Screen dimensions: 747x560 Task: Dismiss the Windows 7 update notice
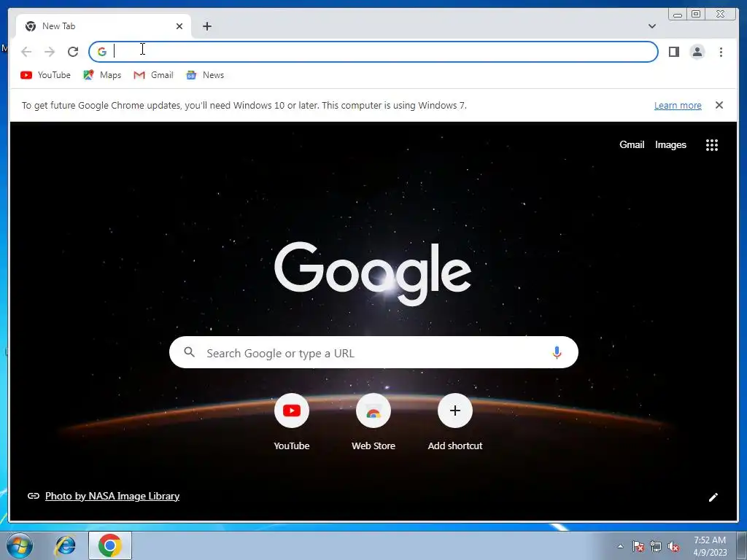coord(719,105)
